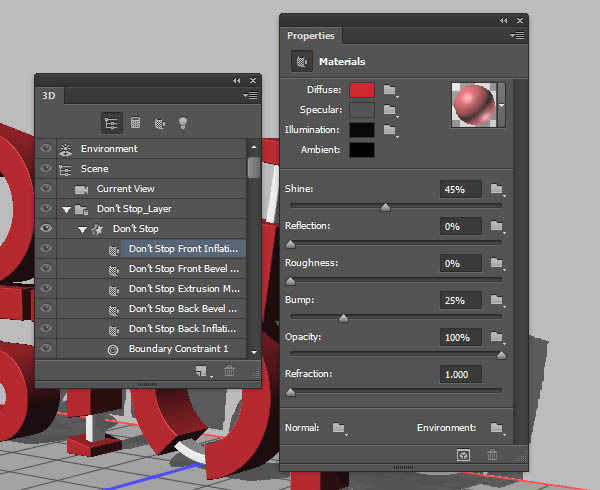This screenshot has width=600, height=490.
Task: Open Environment map folder menu
Action: [x=497, y=428]
